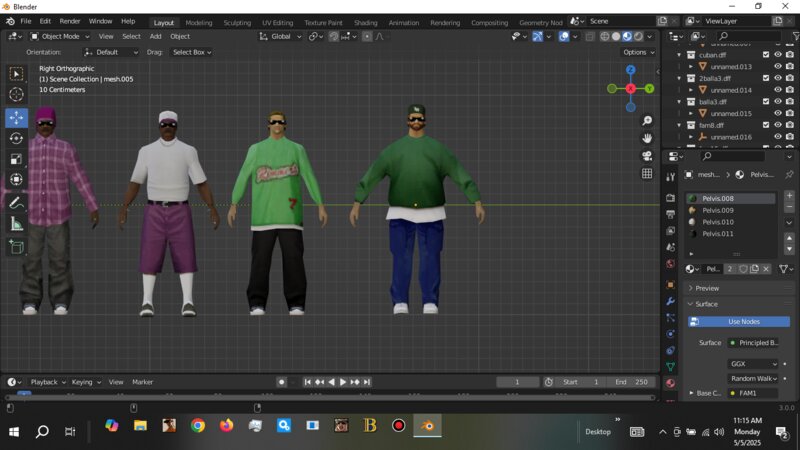The image size is (800, 450).
Task: Open the Modifiers properties tab
Action: pyautogui.click(x=670, y=301)
